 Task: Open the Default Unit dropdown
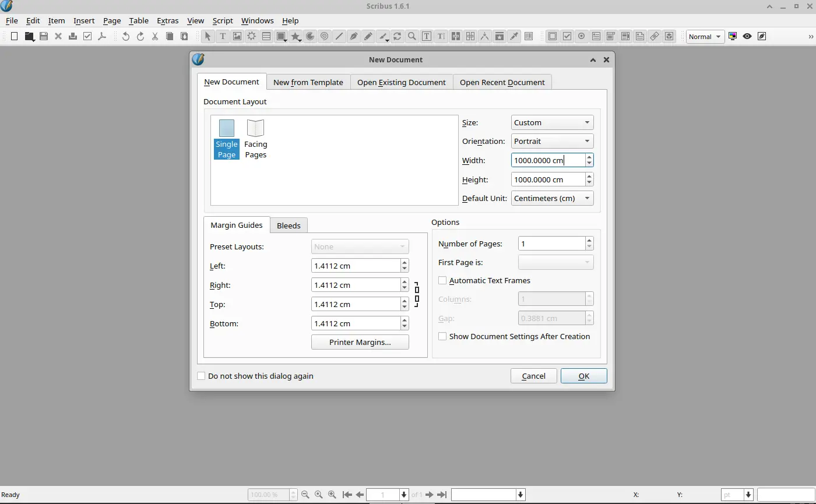[x=551, y=198]
